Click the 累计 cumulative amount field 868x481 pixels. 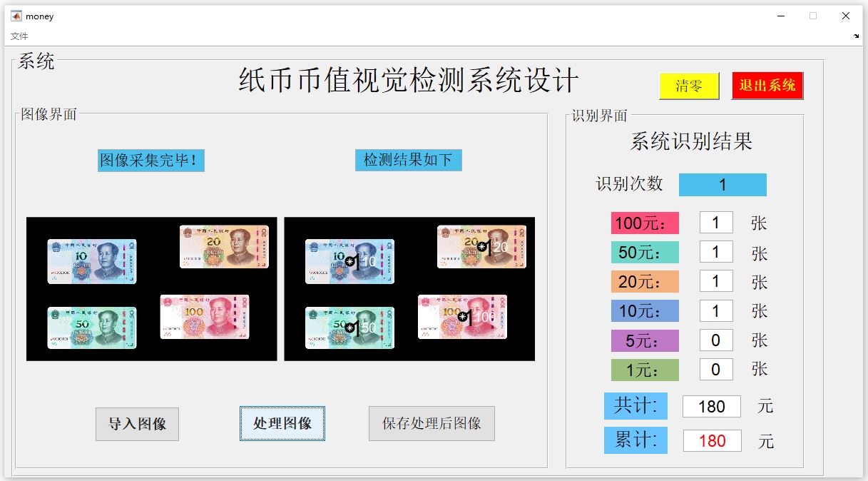pyautogui.click(x=713, y=440)
